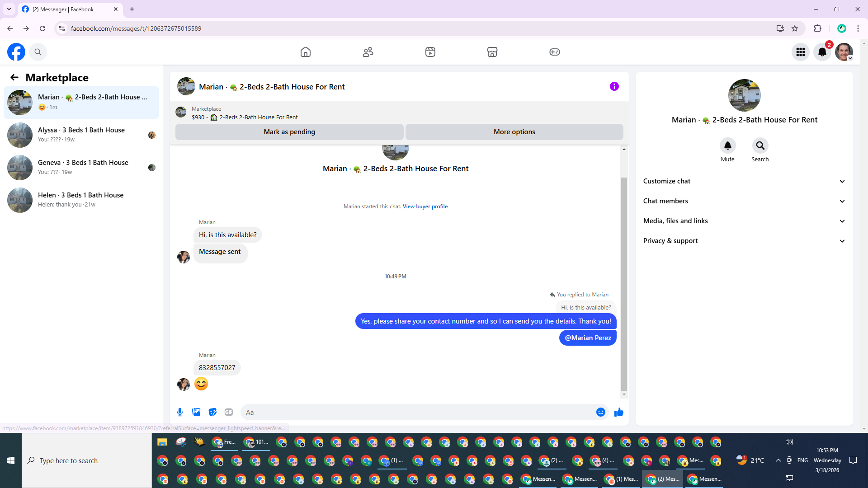Open the notifications bell
The image size is (868, 488).
pyautogui.click(x=822, y=52)
